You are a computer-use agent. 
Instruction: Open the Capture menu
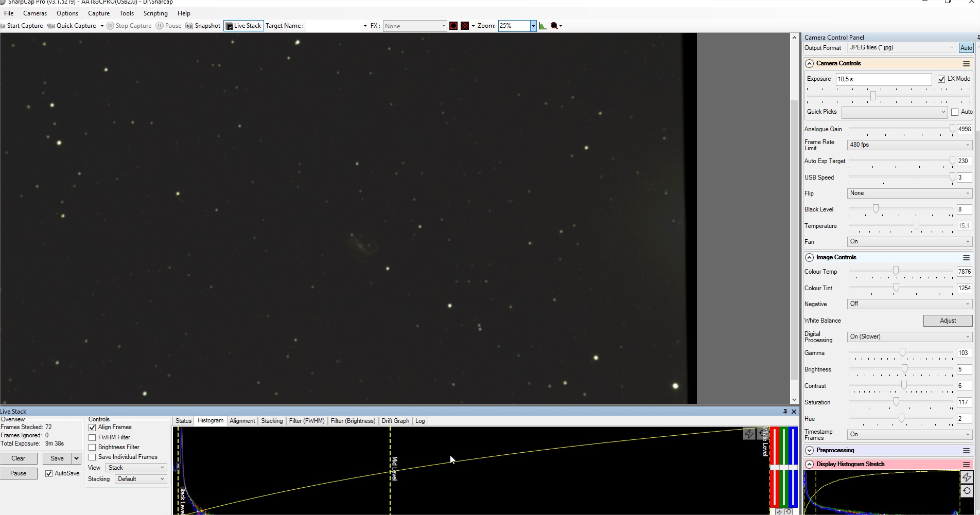click(x=99, y=13)
